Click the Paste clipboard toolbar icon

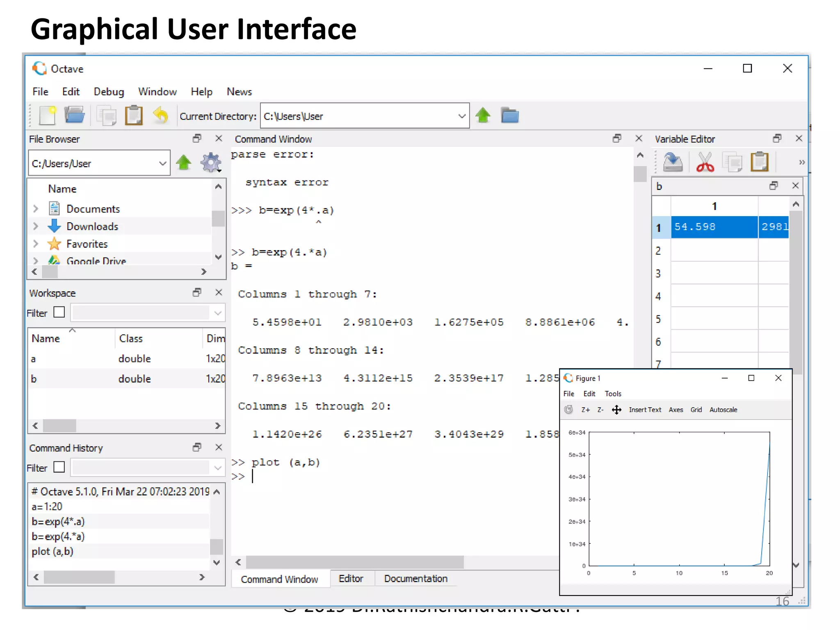click(134, 116)
